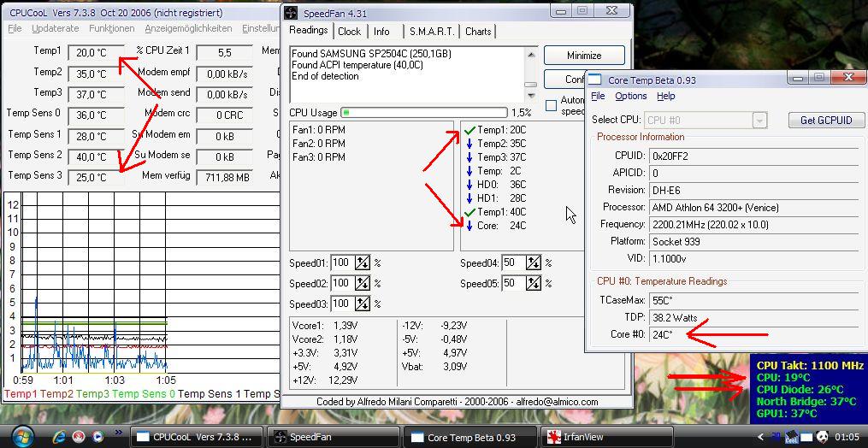Click Core #0 temperature field 24C
The width and height of the screenshot is (868, 448).
[756, 334]
